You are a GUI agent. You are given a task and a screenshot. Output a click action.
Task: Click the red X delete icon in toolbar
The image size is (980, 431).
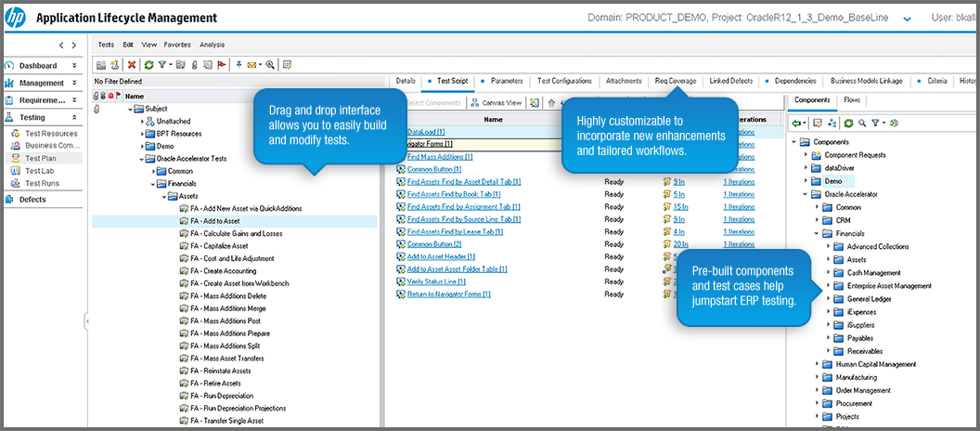(x=132, y=65)
